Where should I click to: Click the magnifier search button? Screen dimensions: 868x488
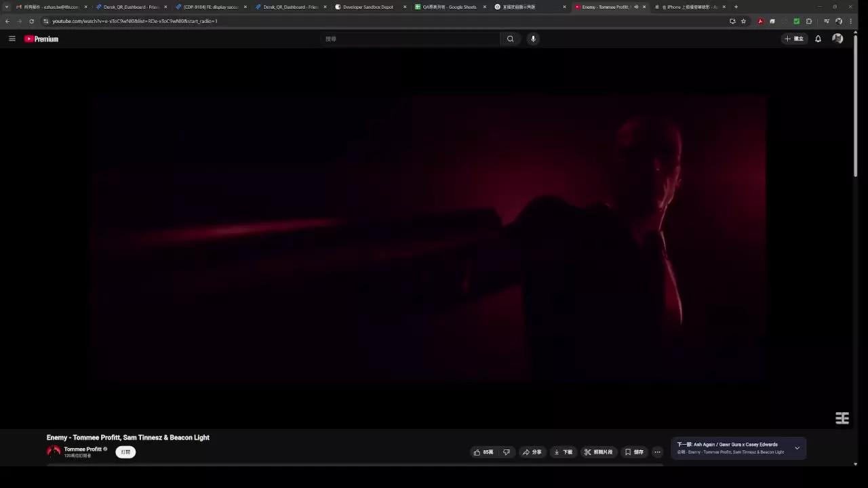click(x=511, y=39)
